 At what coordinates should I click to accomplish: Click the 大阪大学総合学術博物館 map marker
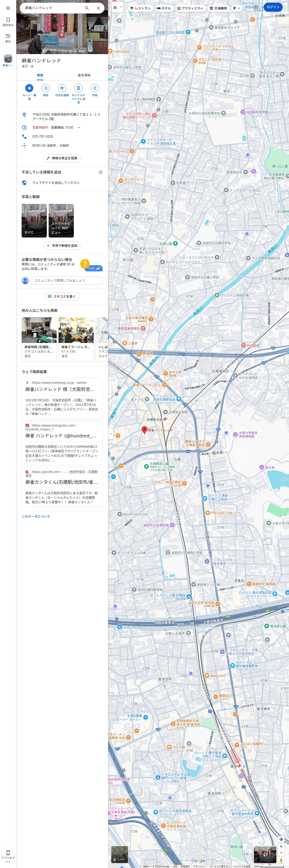[235, 434]
